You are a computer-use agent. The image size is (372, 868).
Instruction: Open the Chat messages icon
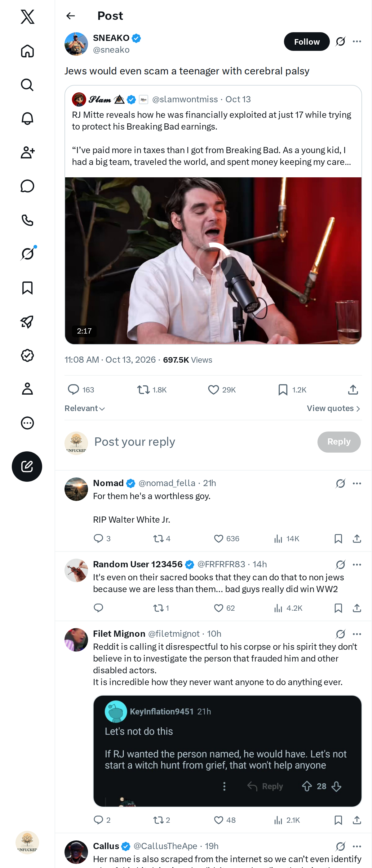[x=27, y=186]
